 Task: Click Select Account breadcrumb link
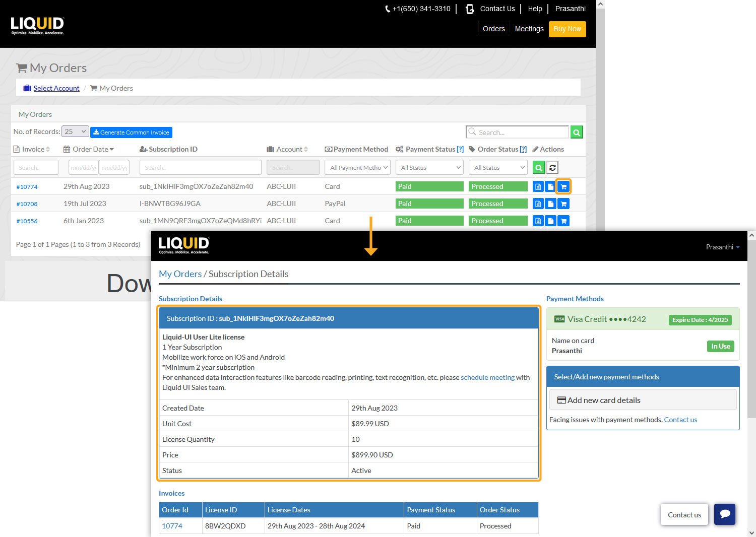56,88
